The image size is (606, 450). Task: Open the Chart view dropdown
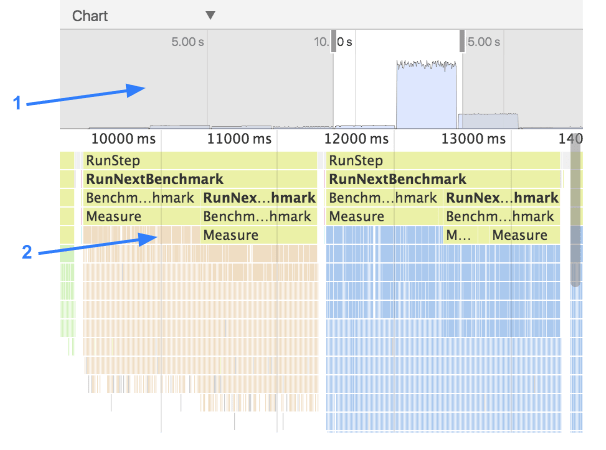(x=209, y=16)
